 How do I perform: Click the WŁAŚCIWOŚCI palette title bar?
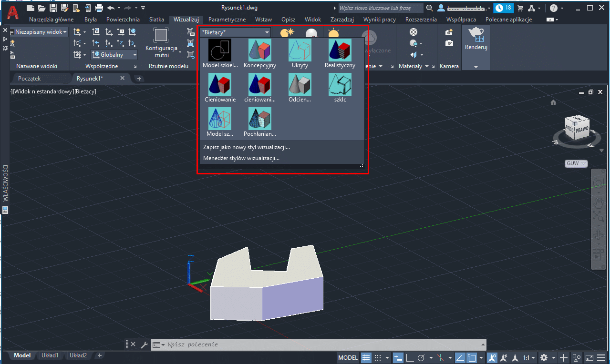coord(6,183)
